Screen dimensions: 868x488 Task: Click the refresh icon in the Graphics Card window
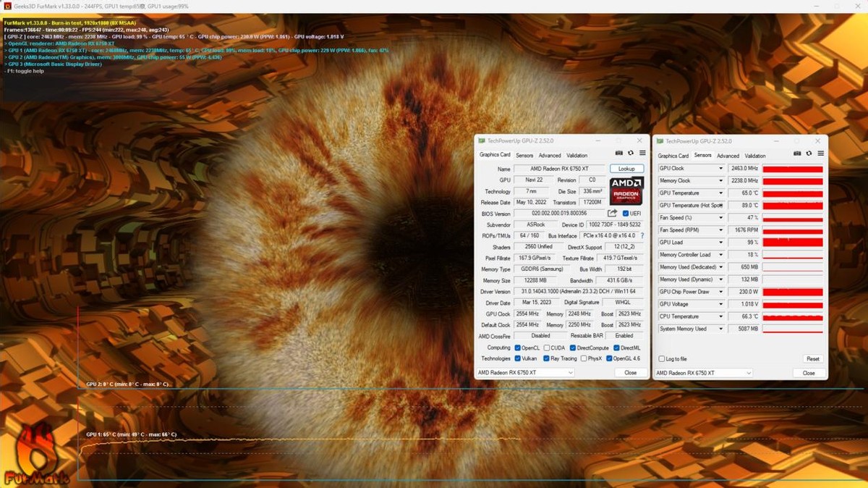point(631,153)
